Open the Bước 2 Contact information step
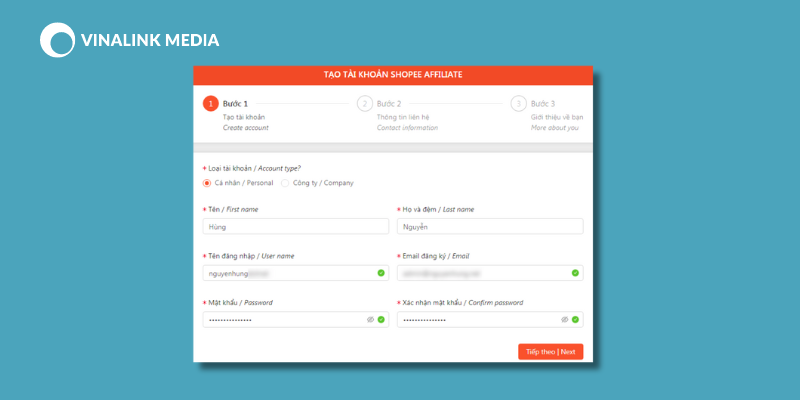 (x=397, y=115)
